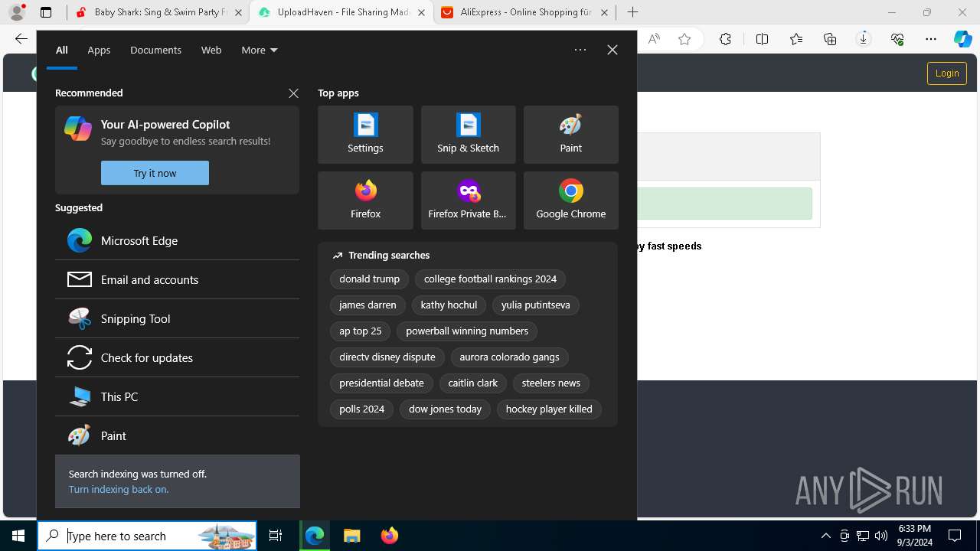Select the Apps search filter

99,50
